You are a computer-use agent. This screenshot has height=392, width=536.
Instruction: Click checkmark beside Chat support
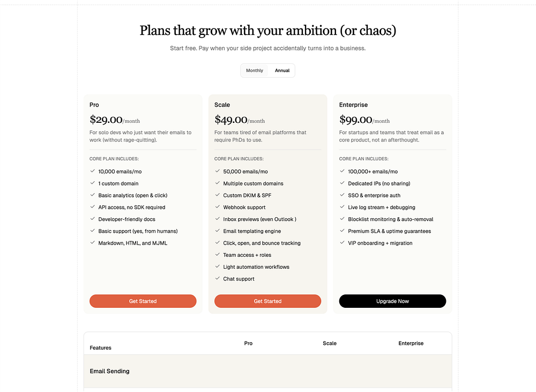point(218,279)
